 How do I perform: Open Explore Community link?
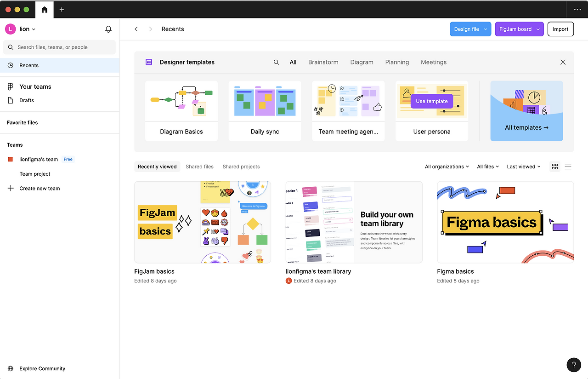tap(42, 368)
